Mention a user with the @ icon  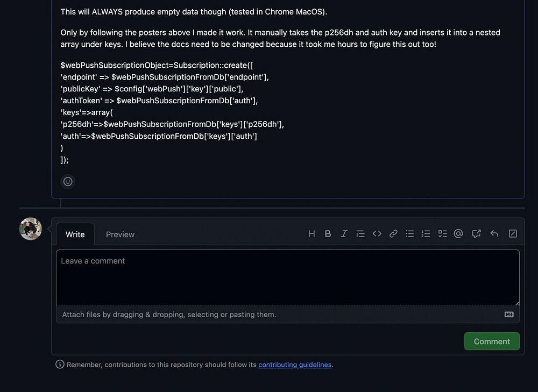(x=458, y=234)
